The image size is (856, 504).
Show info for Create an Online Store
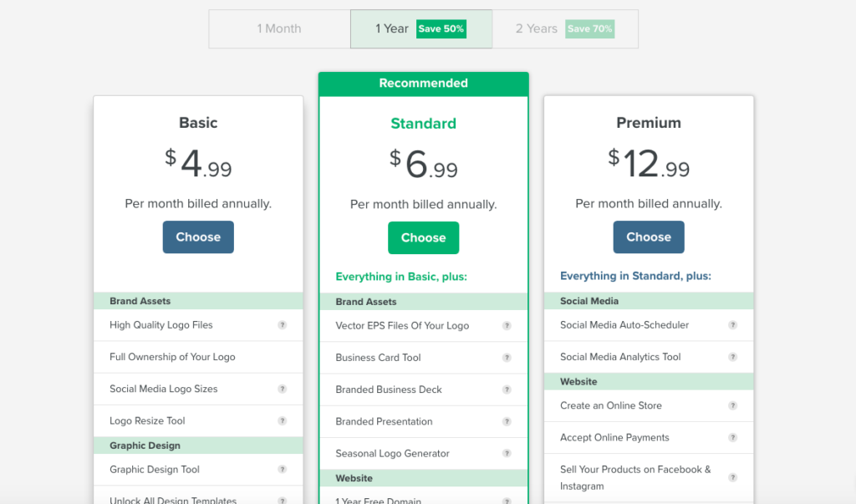pos(732,405)
